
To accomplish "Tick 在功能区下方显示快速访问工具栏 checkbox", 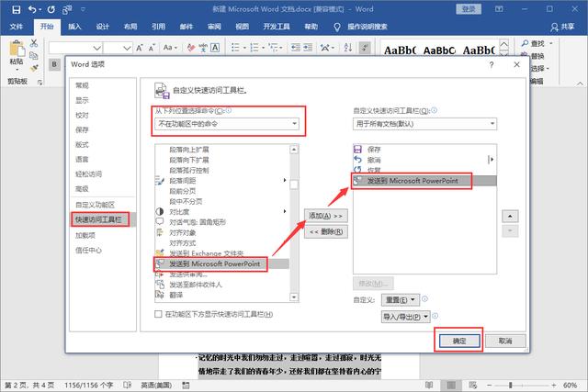I will point(158,314).
